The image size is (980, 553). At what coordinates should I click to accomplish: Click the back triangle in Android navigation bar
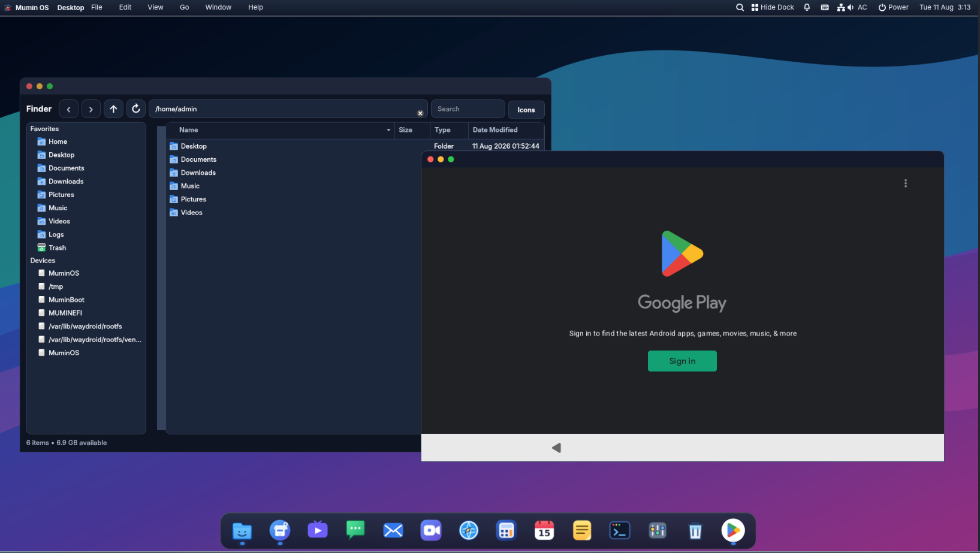(x=556, y=448)
